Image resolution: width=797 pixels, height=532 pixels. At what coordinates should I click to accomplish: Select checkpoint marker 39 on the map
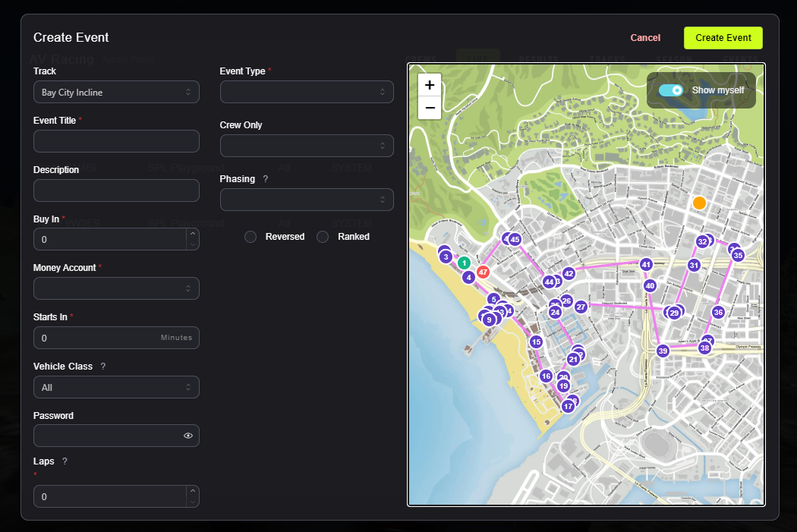[663, 351]
